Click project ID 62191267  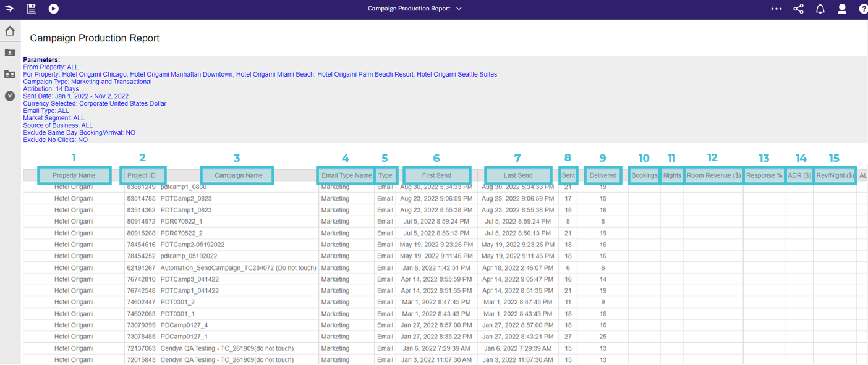tap(142, 268)
